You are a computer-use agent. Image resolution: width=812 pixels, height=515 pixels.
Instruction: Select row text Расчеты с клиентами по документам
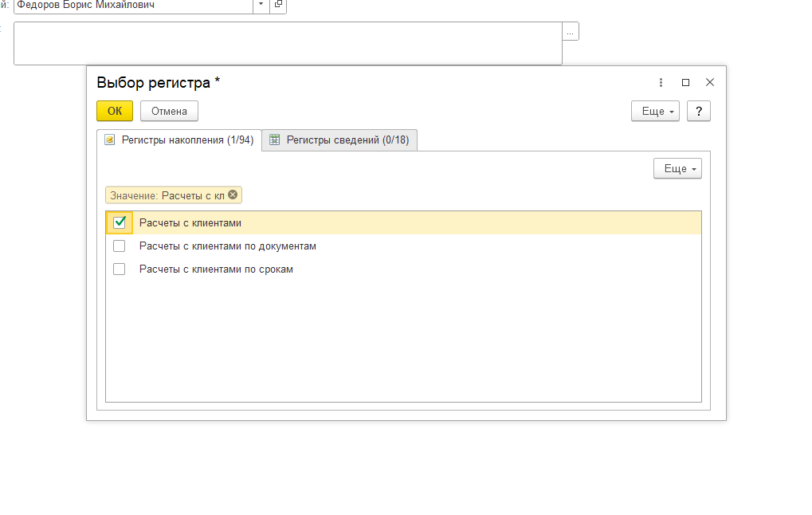point(228,246)
